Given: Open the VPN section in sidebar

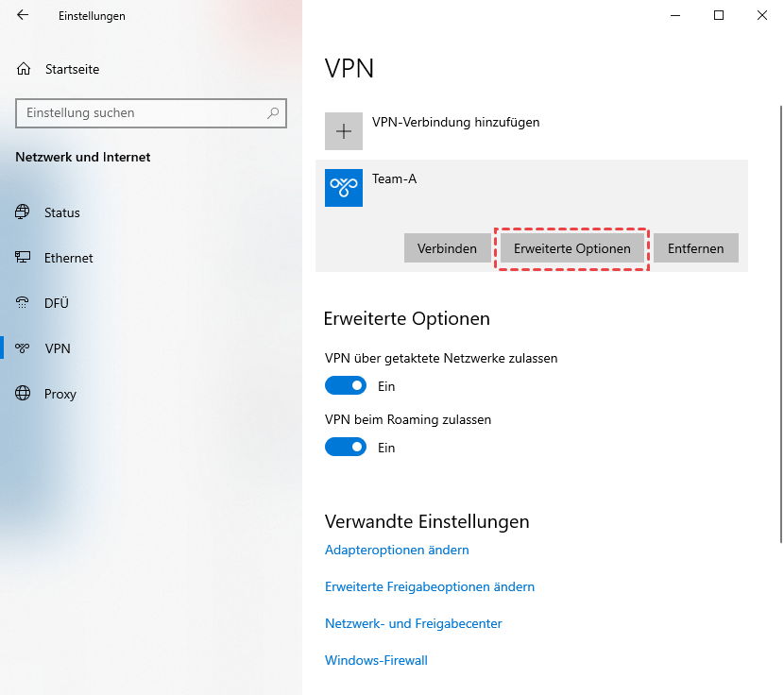Looking at the screenshot, I should [58, 348].
